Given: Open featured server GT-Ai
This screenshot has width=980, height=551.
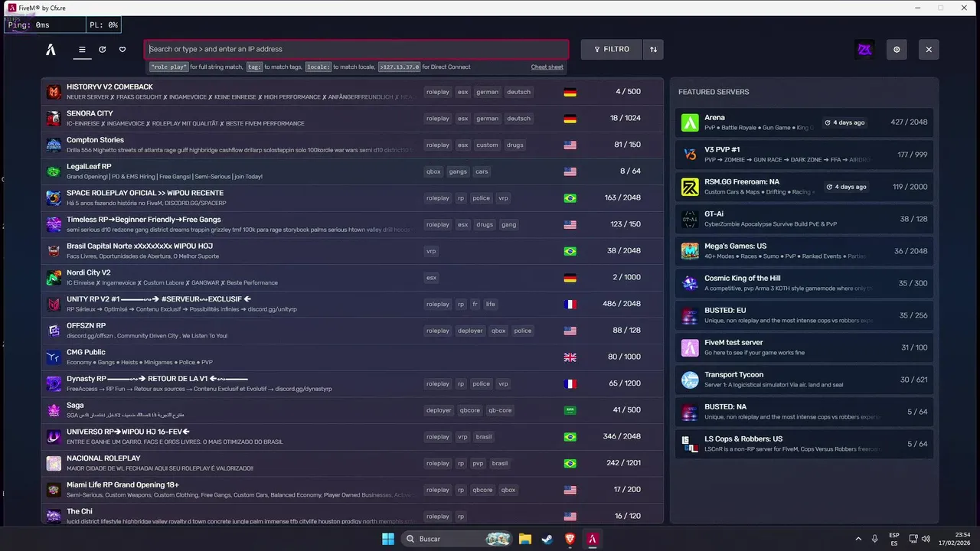Looking at the screenshot, I should click(804, 219).
